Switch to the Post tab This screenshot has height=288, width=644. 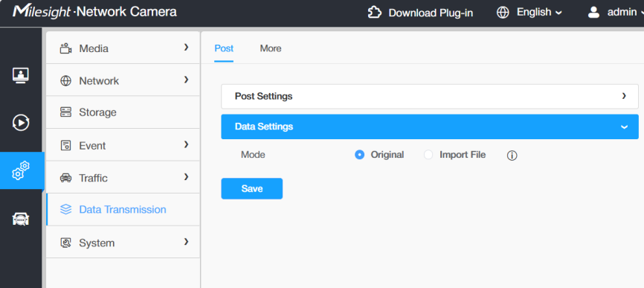coord(224,48)
